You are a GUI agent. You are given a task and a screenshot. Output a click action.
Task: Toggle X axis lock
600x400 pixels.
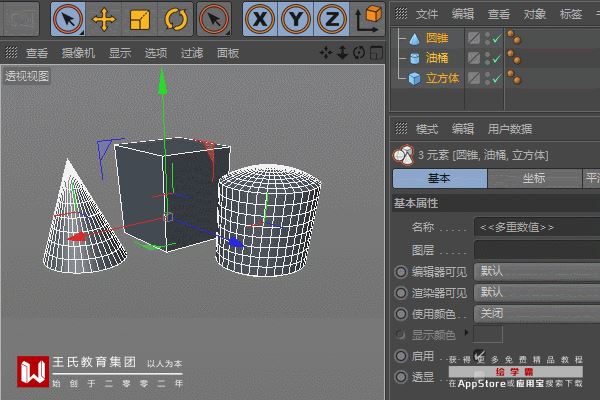tap(260, 19)
